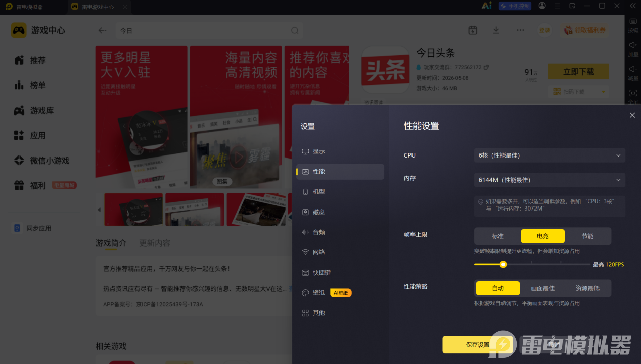Select 资源最低 performance strategy option
Image resolution: width=641 pixels, height=364 pixels.
tap(587, 288)
